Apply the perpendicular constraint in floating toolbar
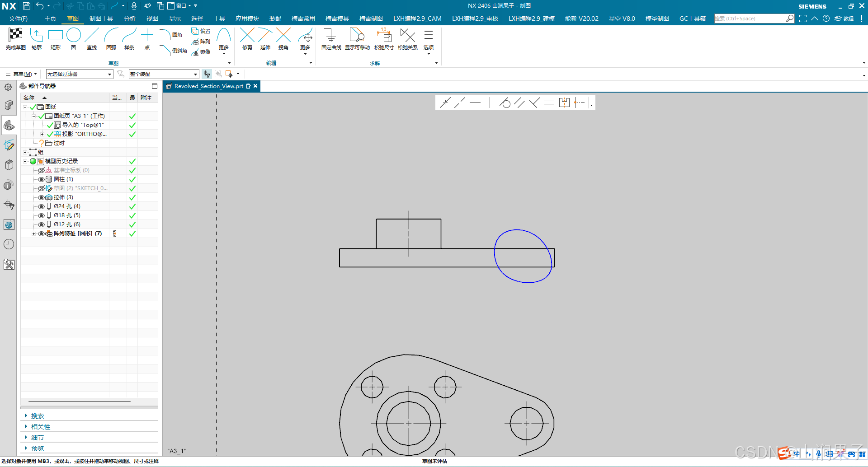The width and height of the screenshot is (868, 467). [x=534, y=103]
